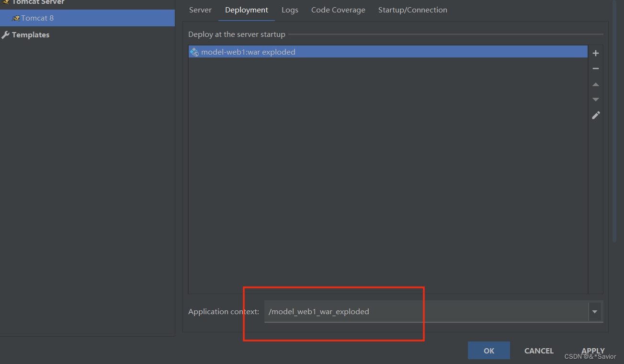Confirm with the OK button

[x=489, y=351]
